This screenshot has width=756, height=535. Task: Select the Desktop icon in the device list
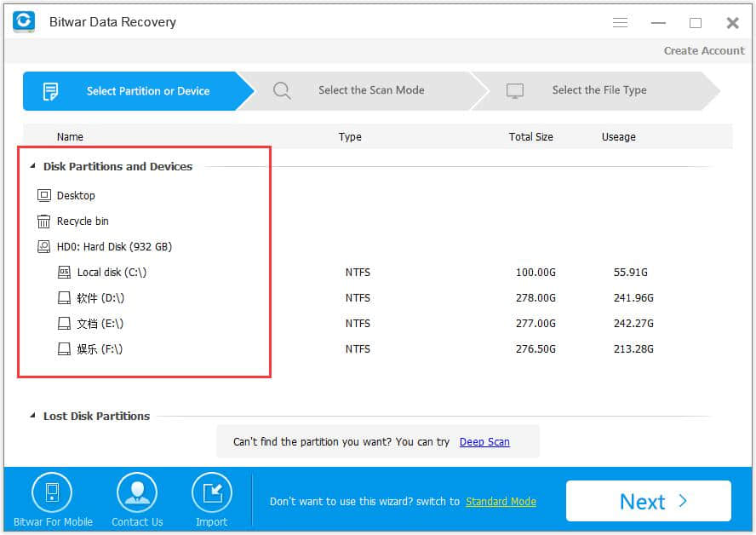point(44,195)
